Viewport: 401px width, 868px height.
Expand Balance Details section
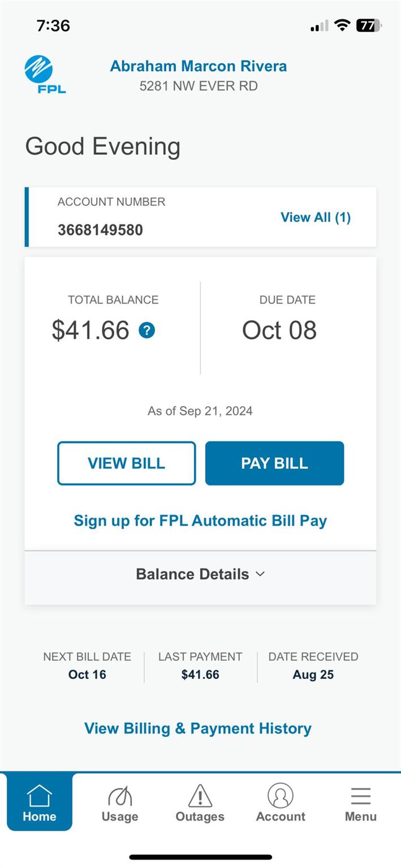(x=200, y=575)
